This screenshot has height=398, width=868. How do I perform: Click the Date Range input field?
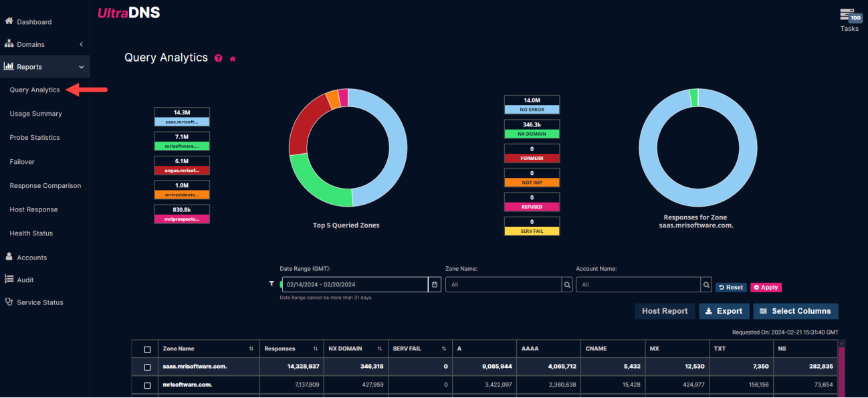tap(355, 285)
